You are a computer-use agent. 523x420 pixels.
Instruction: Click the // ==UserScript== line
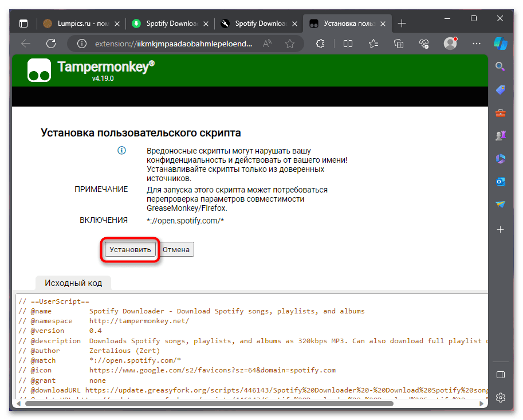(54, 301)
